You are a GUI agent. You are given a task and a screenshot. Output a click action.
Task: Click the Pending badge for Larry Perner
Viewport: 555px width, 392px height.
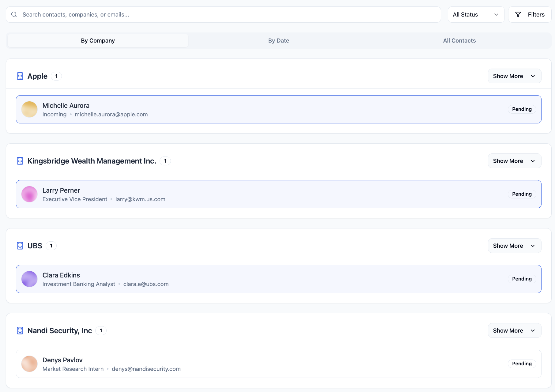pos(522,194)
